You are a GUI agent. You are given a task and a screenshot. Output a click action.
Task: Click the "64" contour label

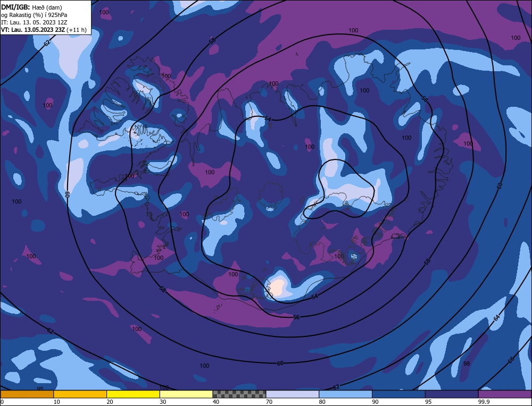[497, 318]
